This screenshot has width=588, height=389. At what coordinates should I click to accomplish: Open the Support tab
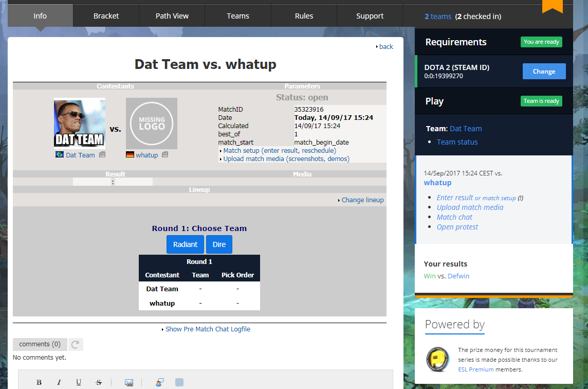click(370, 16)
